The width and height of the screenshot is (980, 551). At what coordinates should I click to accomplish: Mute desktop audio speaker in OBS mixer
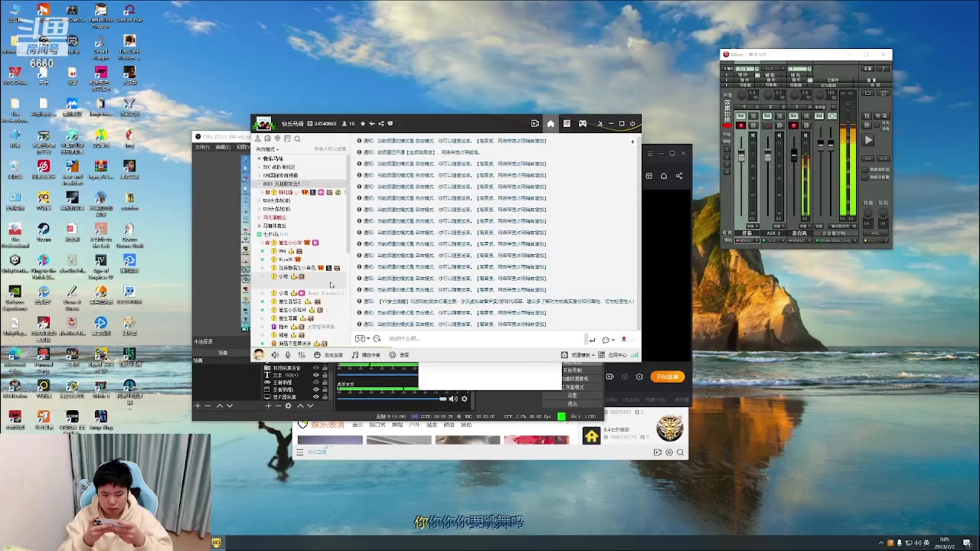(x=452, y=399)
